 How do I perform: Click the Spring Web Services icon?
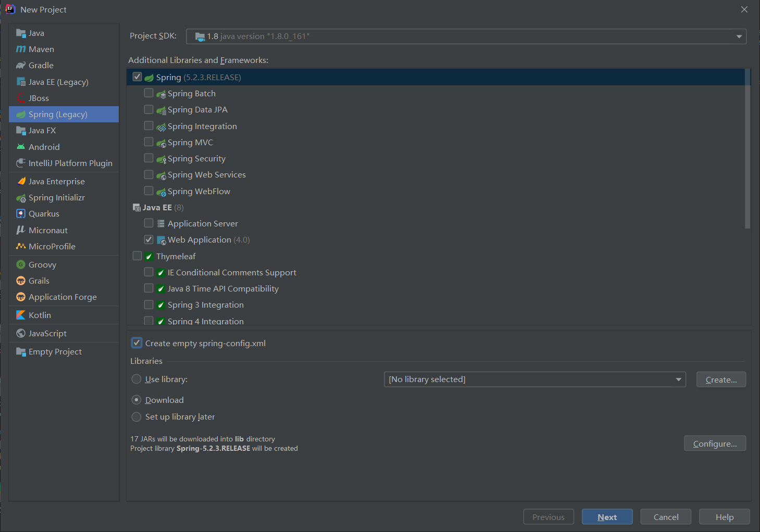click(x=161, y=175)
